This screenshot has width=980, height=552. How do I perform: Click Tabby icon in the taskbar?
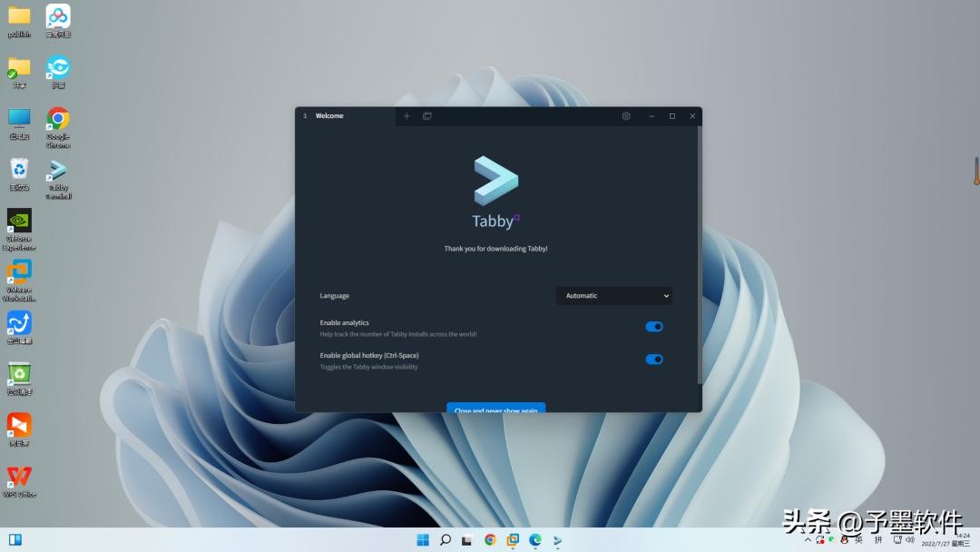tap(558, 540)
